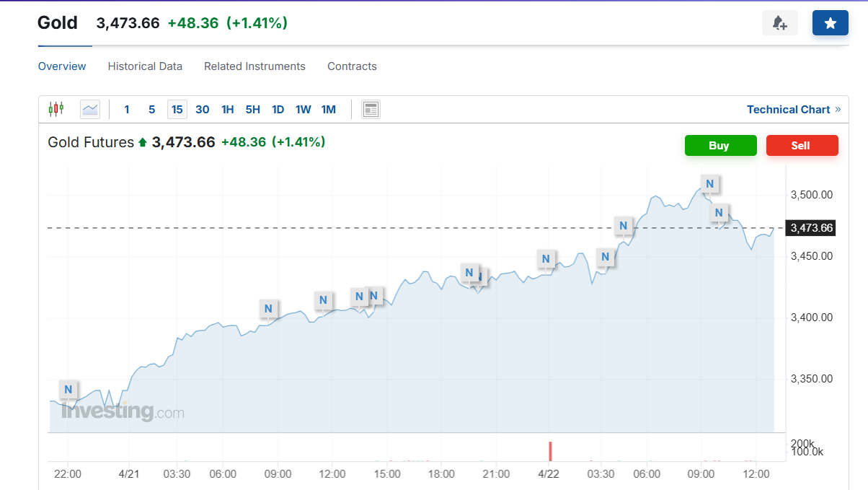Open news marker at the chart peak

[x=709, y=184]
